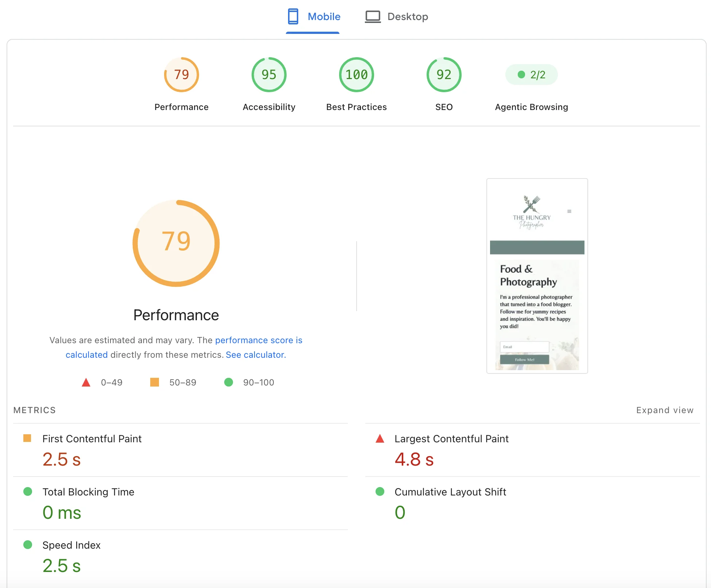Click the Best Practices label

coord(357,107)
